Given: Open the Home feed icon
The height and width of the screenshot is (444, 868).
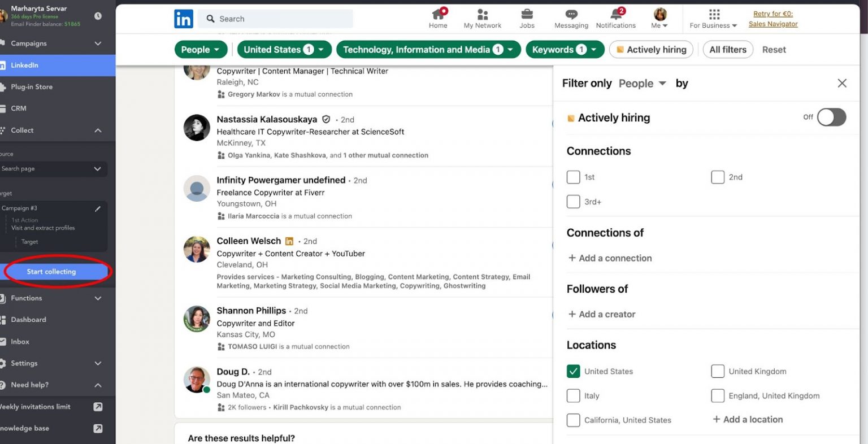Looking at the screenshot, I should coord(437,18).
